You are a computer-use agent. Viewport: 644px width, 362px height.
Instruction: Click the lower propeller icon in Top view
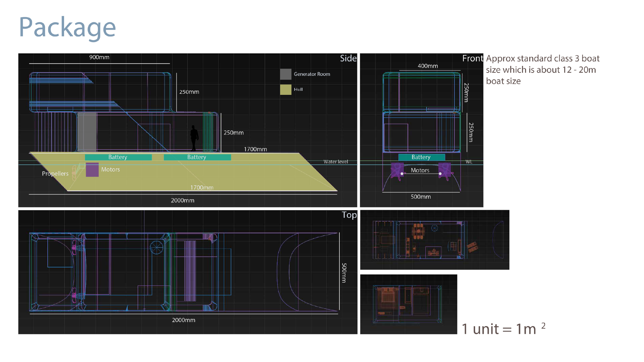click(74, 296)
